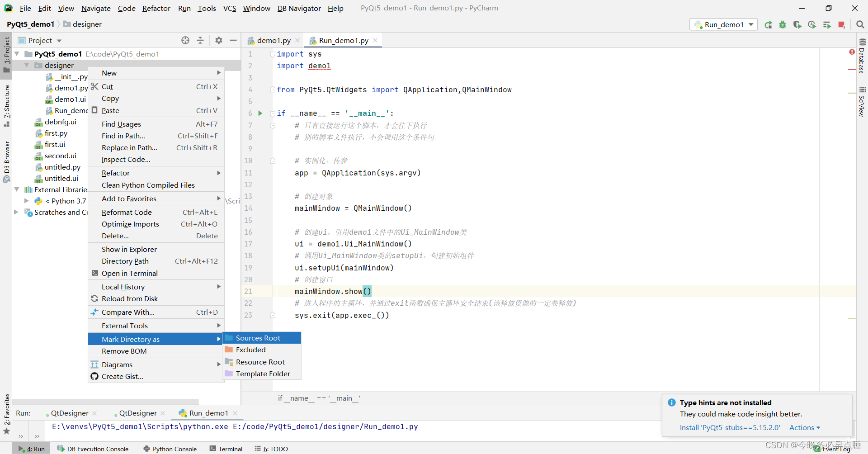868x454 pixels.
Task: Toggle fold marker at line 1 imports
Action: tap(273, 54)
